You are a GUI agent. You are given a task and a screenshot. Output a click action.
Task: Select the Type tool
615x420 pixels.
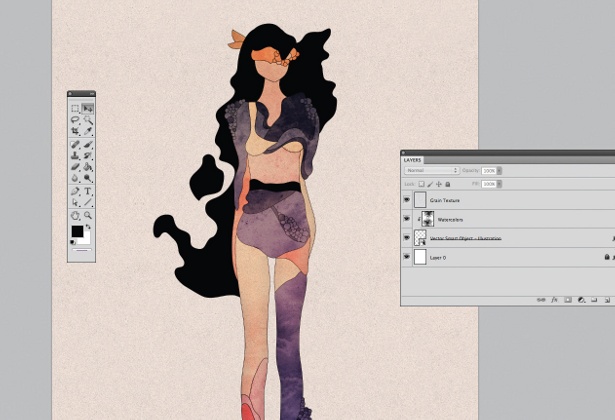point(88,191)
